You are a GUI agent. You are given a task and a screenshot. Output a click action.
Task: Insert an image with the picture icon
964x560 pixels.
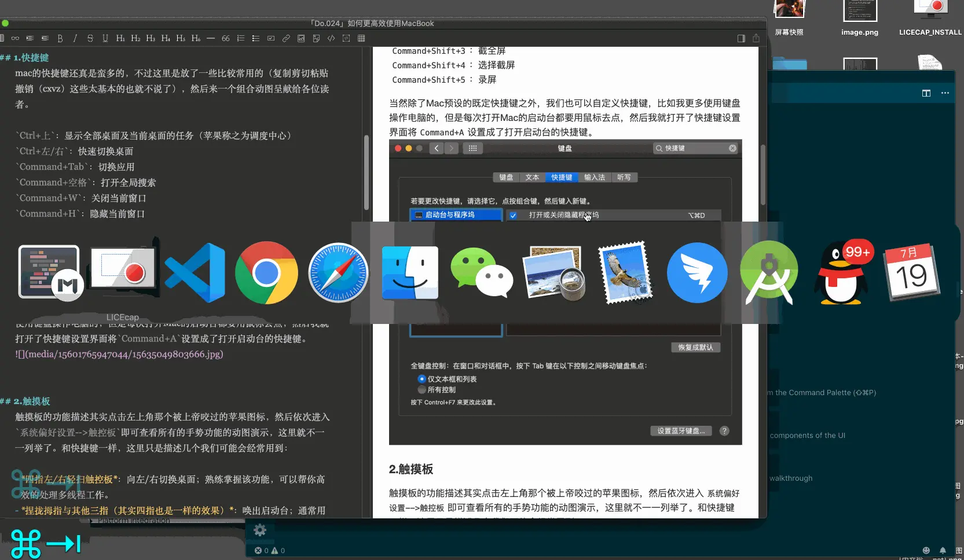point(301,38)
